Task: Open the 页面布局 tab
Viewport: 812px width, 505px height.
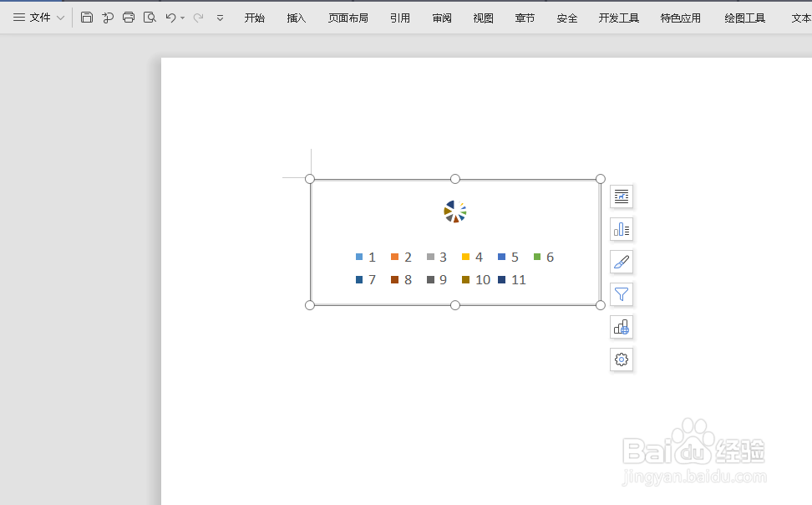Action: coord(348,18)
